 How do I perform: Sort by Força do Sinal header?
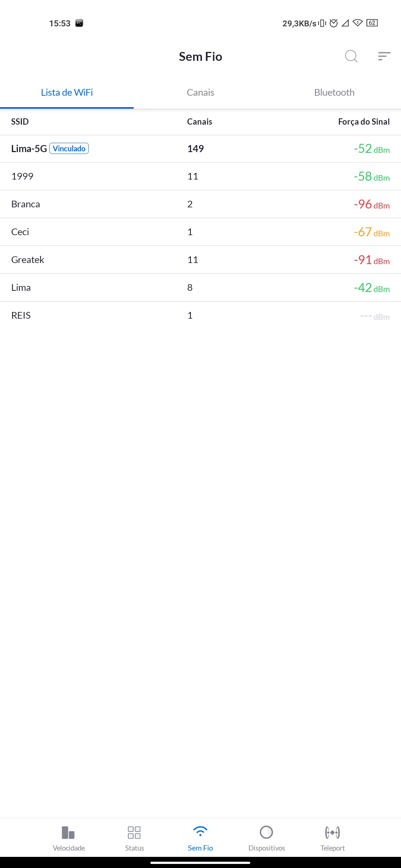point(363,122)
